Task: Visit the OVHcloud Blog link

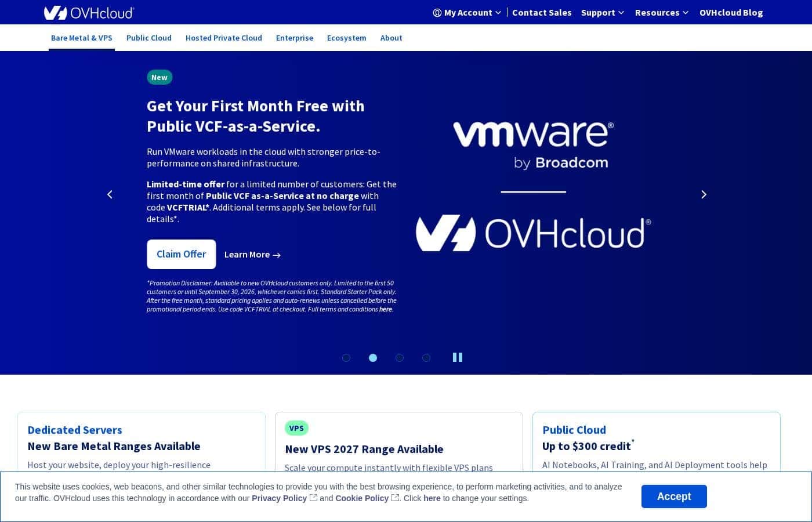Action: point(731,12)
